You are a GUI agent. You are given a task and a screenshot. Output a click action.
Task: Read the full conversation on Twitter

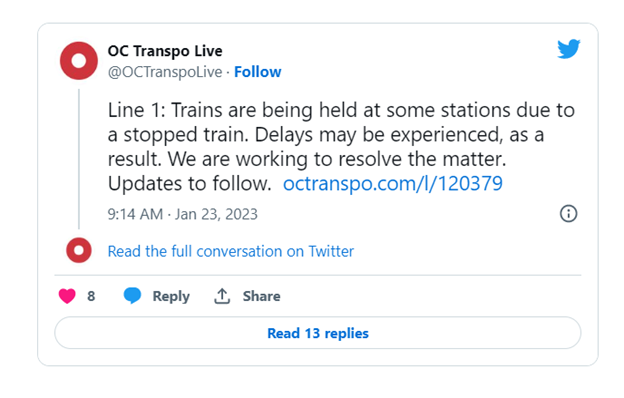coord(230,252)
